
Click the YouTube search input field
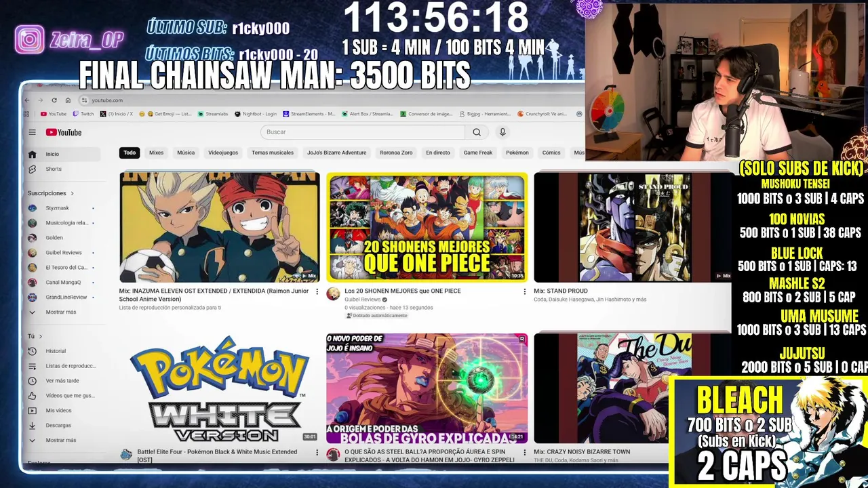tap(363, 132)
